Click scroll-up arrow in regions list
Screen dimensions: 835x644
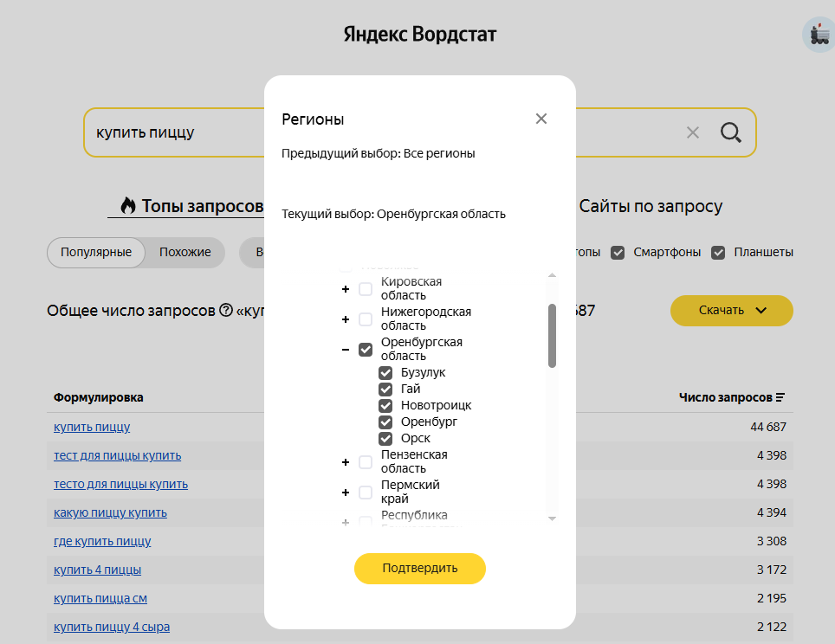[x=553, y=275]
